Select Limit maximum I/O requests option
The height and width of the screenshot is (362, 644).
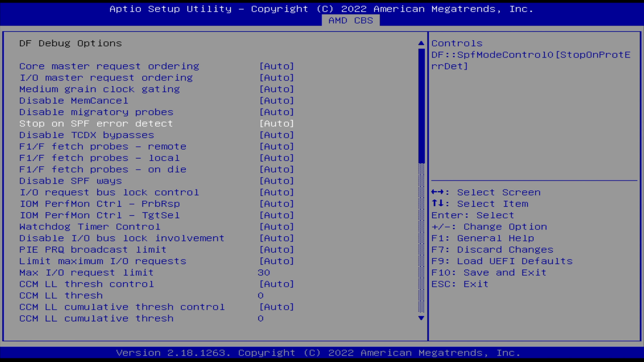coord(103,262)
